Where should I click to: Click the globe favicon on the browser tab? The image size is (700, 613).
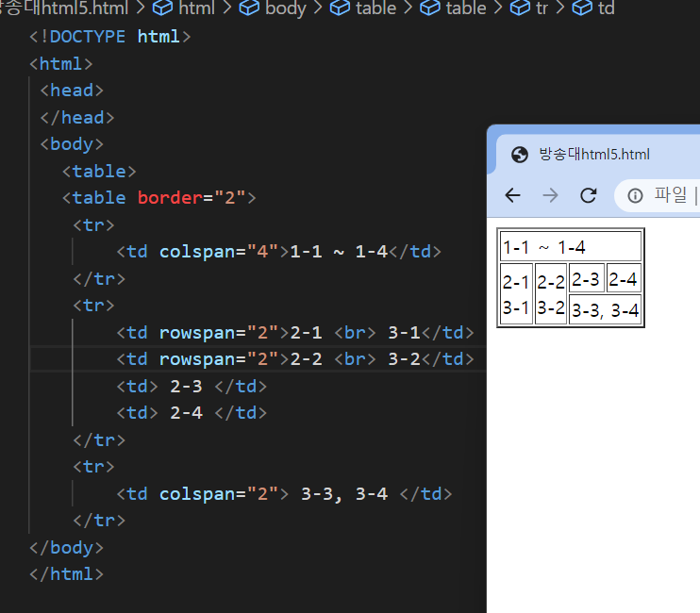(x=519, y=155)
